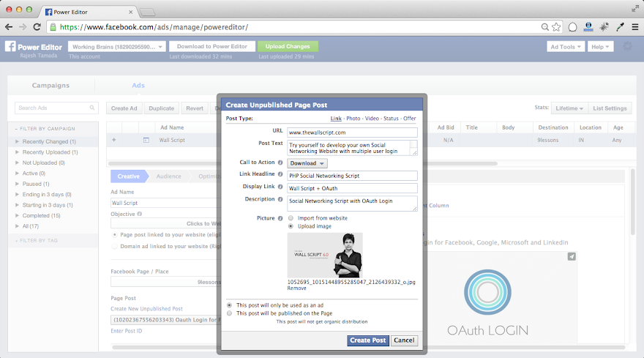The height and width of the screenshot is (358, 644).
Task: Click the browser forward arrow
Action: tap(23, 27)
